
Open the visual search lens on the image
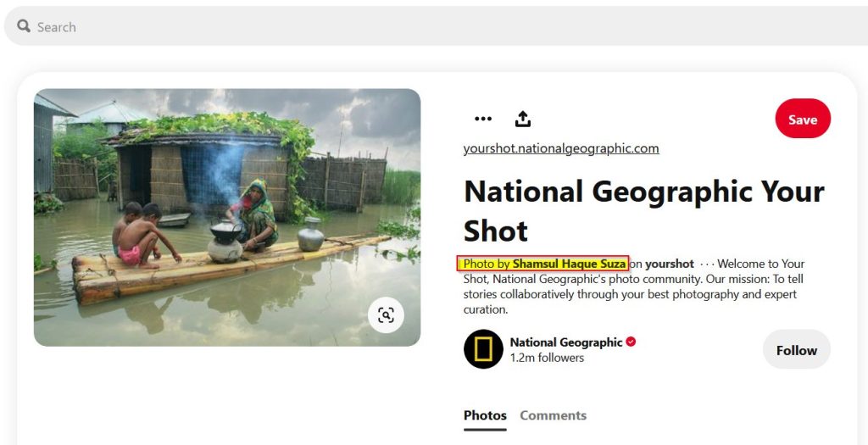[386, 315]
